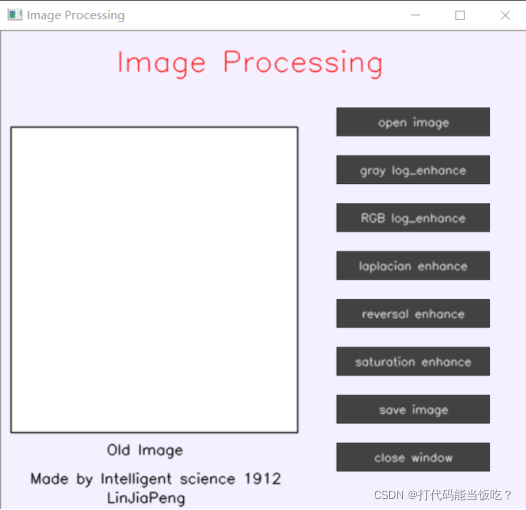Click the 'Old Image' caption
The width and height of the screenshot is (526, 510).
[145, 450]
